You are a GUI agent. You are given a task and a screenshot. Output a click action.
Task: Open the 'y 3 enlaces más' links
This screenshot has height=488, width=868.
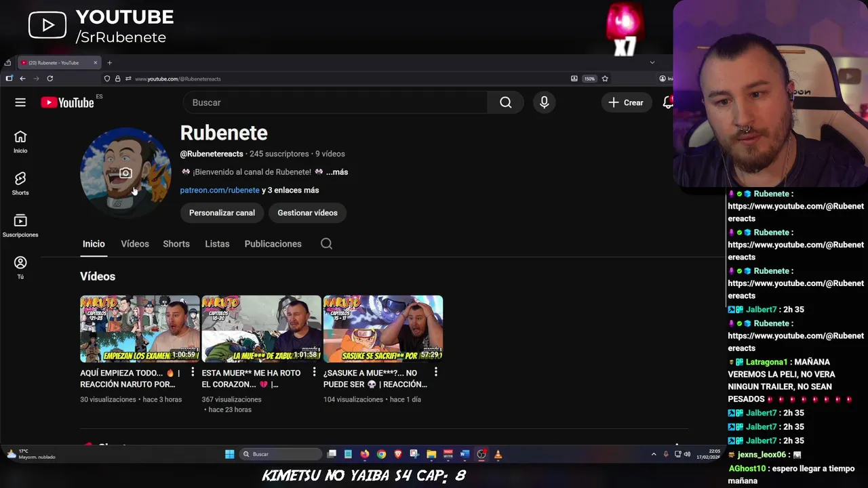[x=290, y=190]
